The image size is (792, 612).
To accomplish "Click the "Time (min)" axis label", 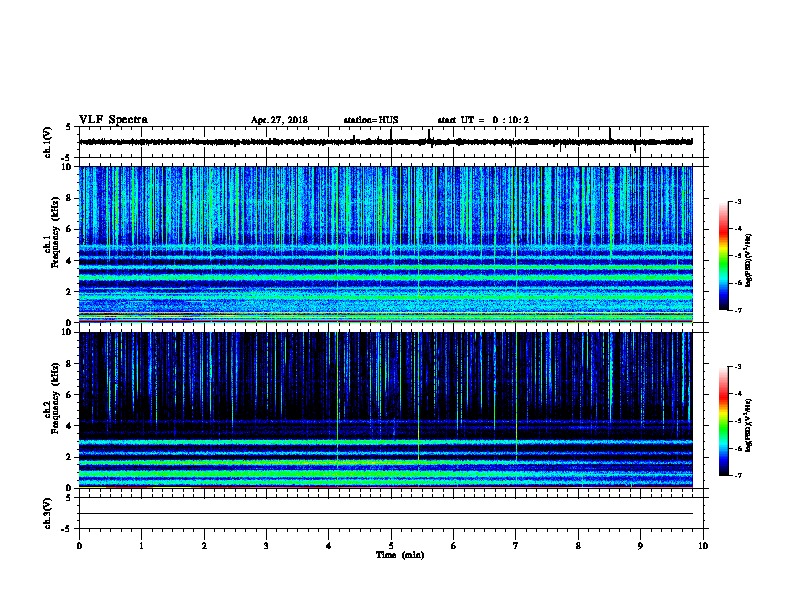I will point(400,555).
